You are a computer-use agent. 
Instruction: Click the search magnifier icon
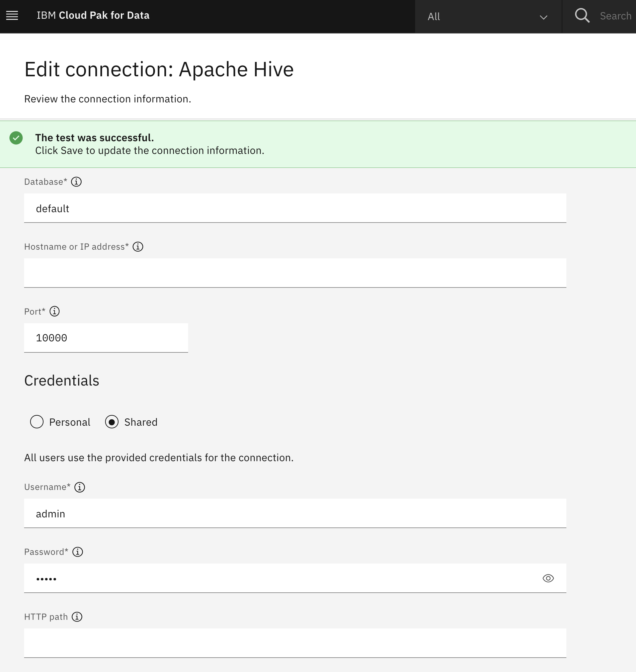582,16
